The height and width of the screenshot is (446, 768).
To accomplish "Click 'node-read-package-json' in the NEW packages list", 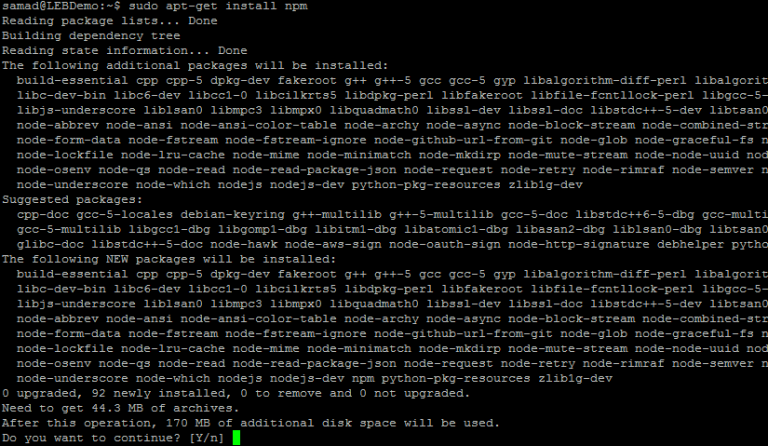I will pos(314,364).
